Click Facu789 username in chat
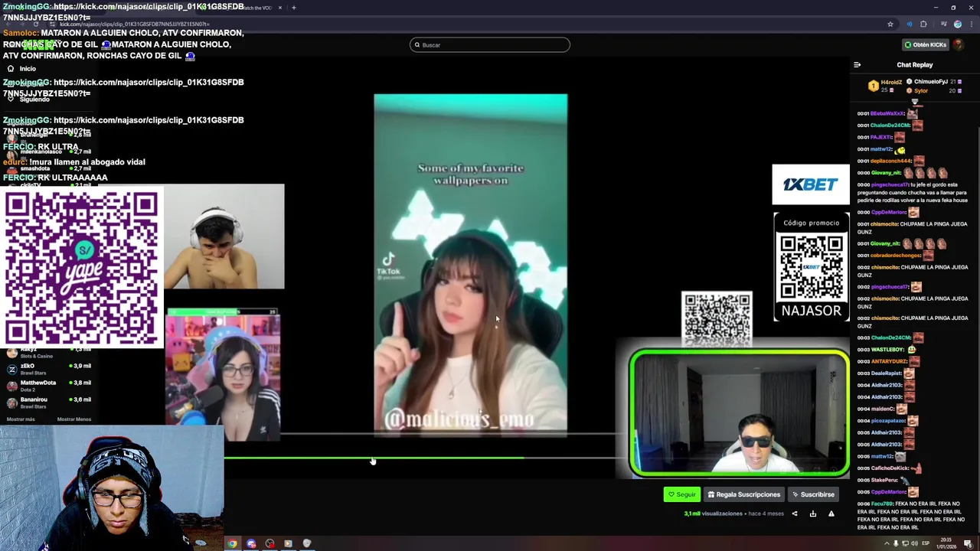980x551 pixels. (882, 504)
